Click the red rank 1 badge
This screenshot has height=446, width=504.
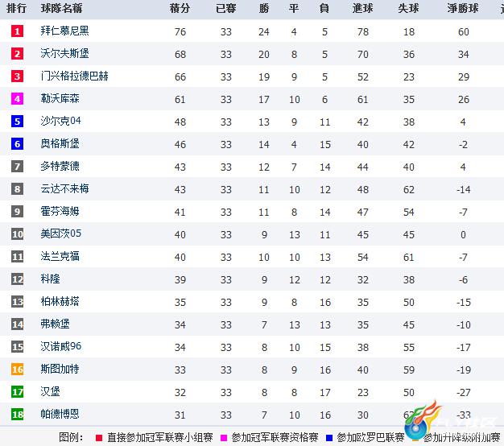(x=18, y=31)
